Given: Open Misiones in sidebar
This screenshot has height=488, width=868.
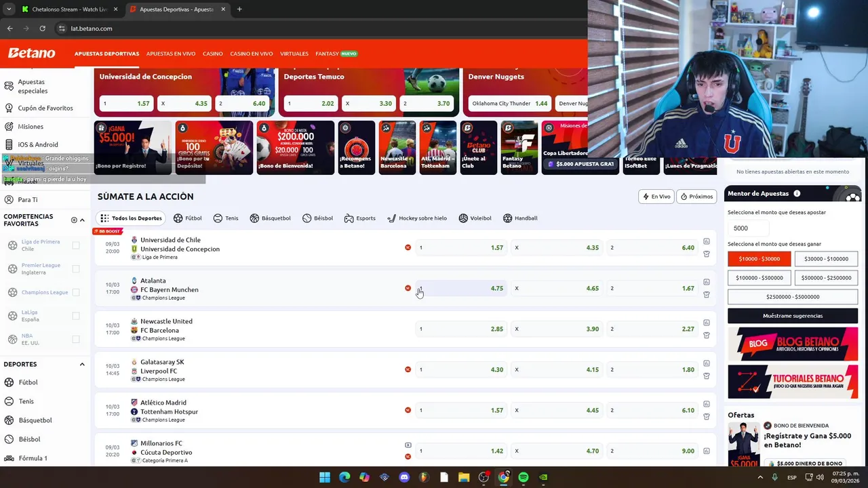Looking at the screenshot, I should (x=31, y=127).
